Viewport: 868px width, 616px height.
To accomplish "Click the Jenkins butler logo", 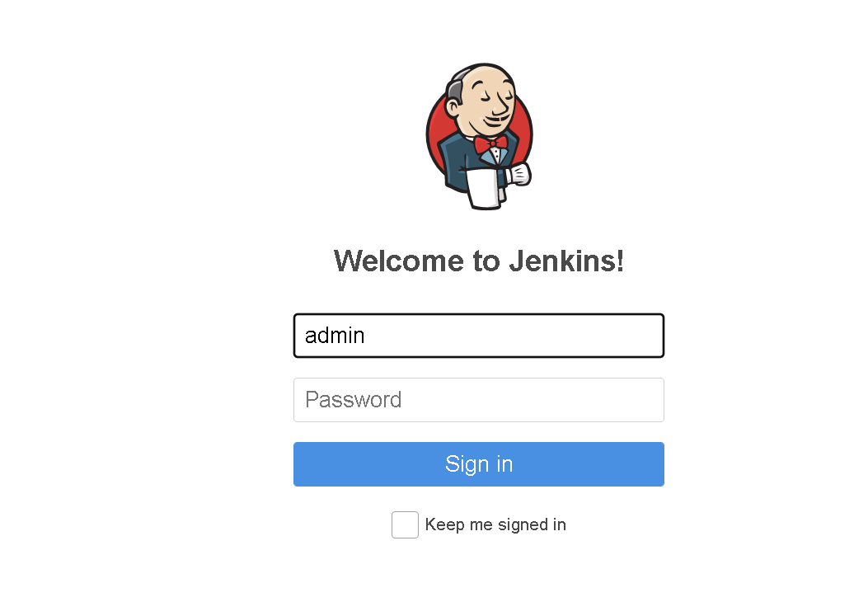I will pyautogui.click(x=479, y=136).
